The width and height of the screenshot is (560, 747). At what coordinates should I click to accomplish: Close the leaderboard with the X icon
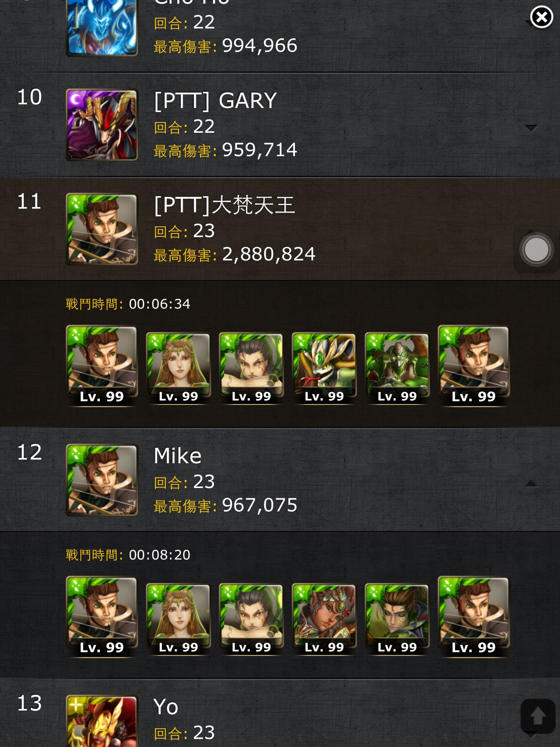pyautogui.click(x=541, y=17)
